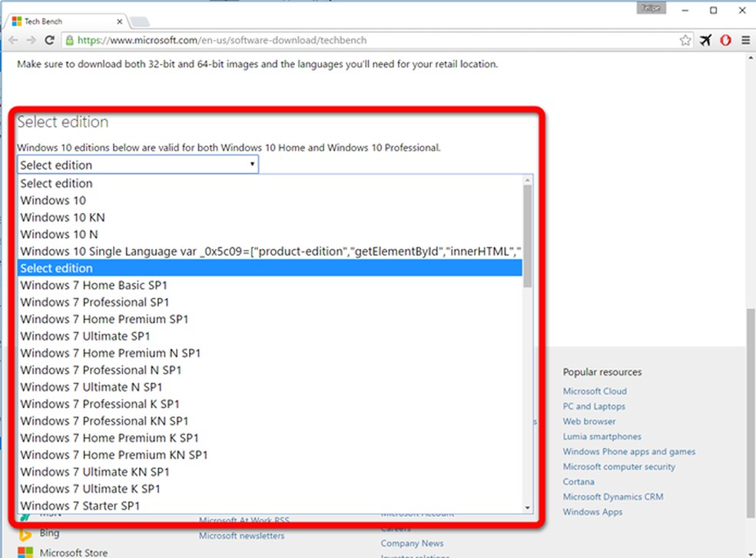
Task: Pick Windows 7 Ultimate KN SP1
Action: click(x=270, y=472)
